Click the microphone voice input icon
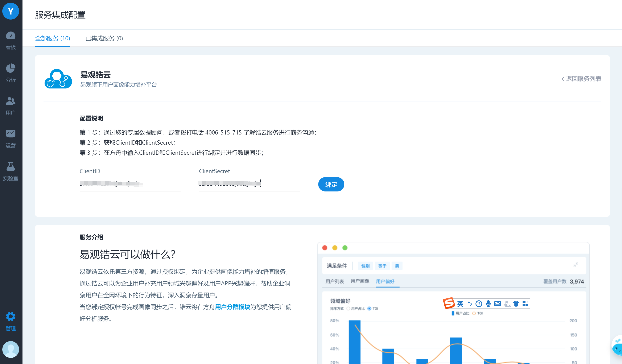The width and height of the screenshot is (622, 364). tap(488, 303)
